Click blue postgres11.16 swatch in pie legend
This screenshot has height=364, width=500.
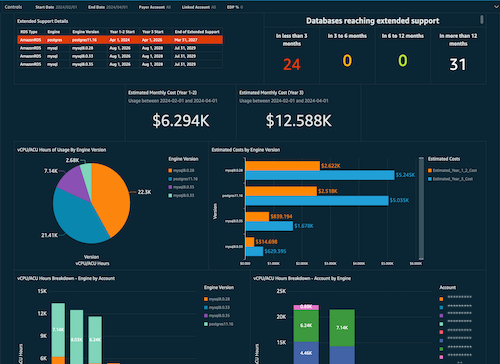click(x=170, y=179)
